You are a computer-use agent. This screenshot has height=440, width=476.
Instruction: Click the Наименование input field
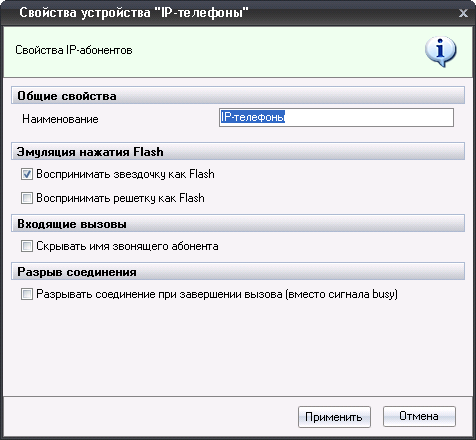pyautogui.click(x=336, y=117)
